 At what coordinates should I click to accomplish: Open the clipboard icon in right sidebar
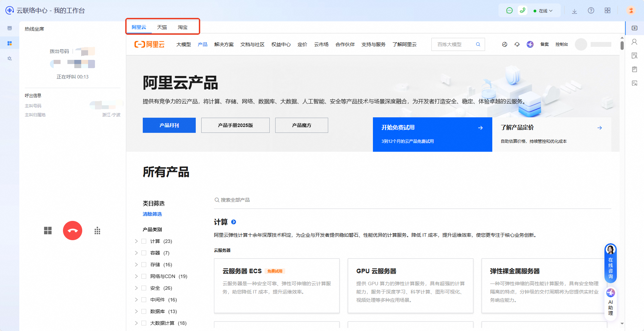635,69
